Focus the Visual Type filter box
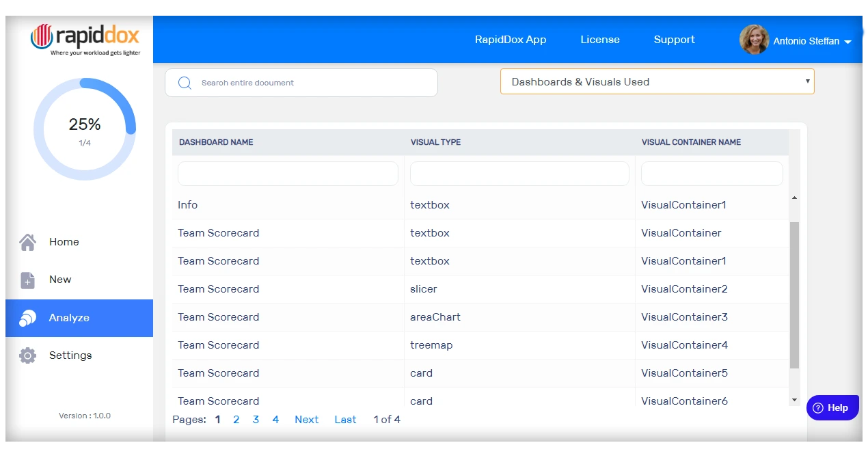Viewport: 868px width, 458px height. [519, 174]
